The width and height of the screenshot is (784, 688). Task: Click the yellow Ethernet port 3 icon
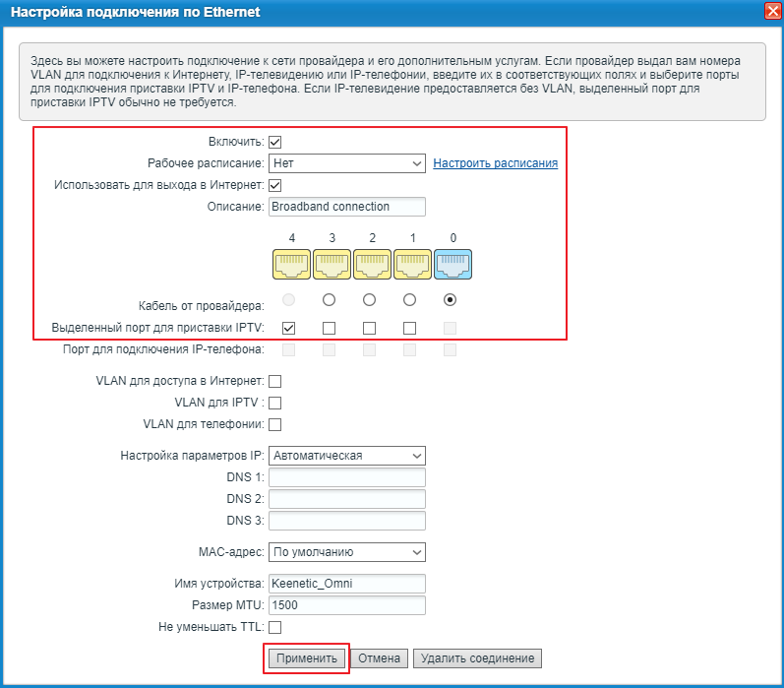point(332,265)
